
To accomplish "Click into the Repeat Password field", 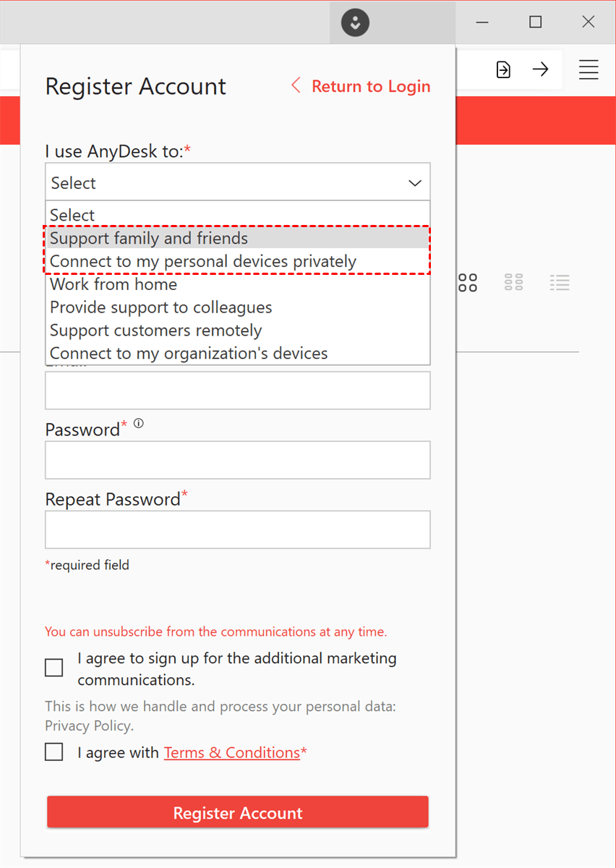I will [x=238, y=529].
